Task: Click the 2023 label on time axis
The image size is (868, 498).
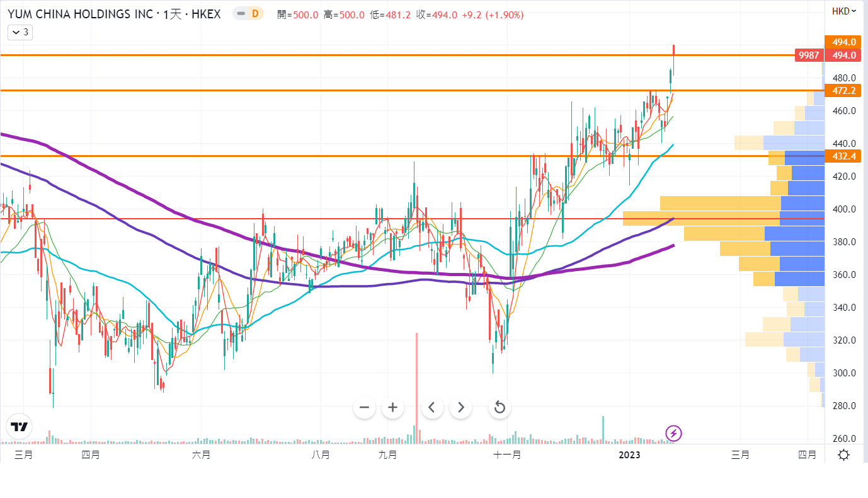Action: (630, 455)
